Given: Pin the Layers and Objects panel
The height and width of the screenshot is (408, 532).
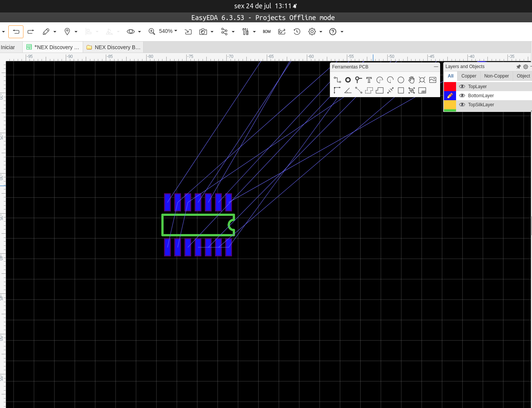Looking at the screenshot, I should pos(518,67).
